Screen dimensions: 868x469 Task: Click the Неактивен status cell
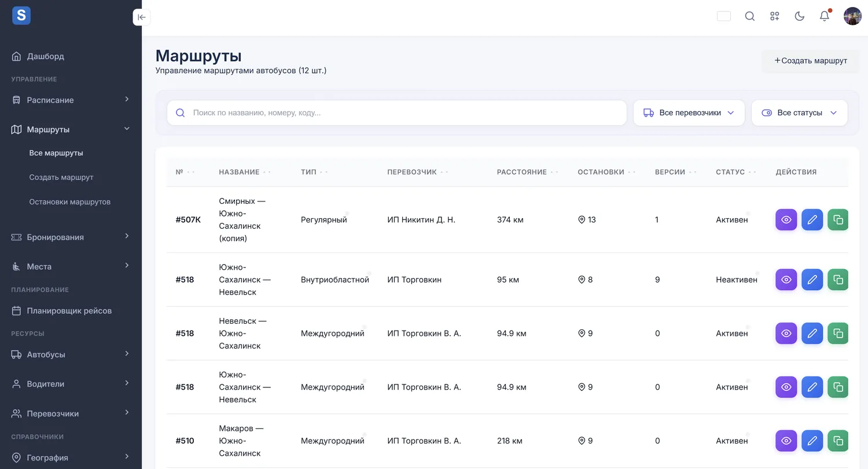click(x=737, y=280)
